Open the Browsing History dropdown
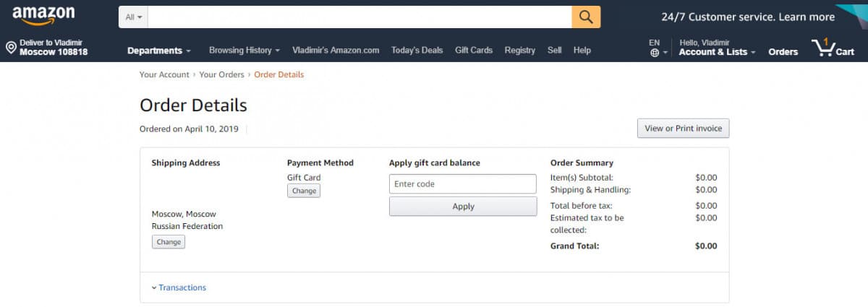This screenshot has width=868, height=307. (x=244, y=51)
